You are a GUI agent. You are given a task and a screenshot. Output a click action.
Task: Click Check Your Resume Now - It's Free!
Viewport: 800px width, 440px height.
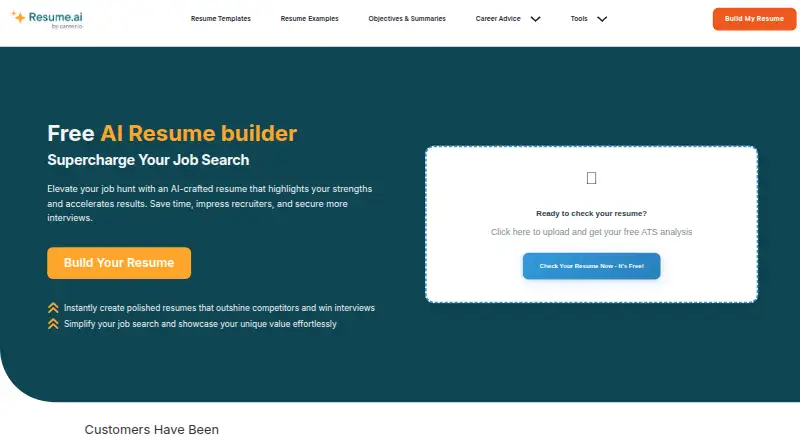[x=591, y=266]
